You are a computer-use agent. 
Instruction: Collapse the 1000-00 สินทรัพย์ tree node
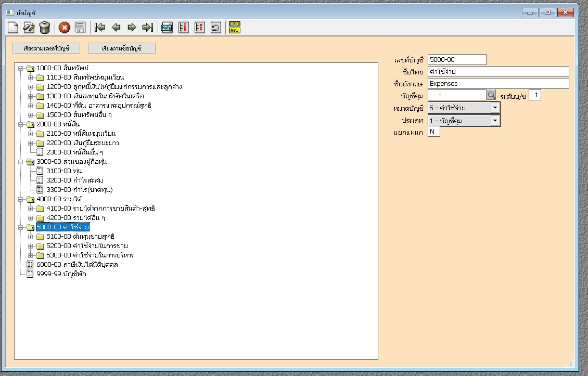tap(20, 68)
